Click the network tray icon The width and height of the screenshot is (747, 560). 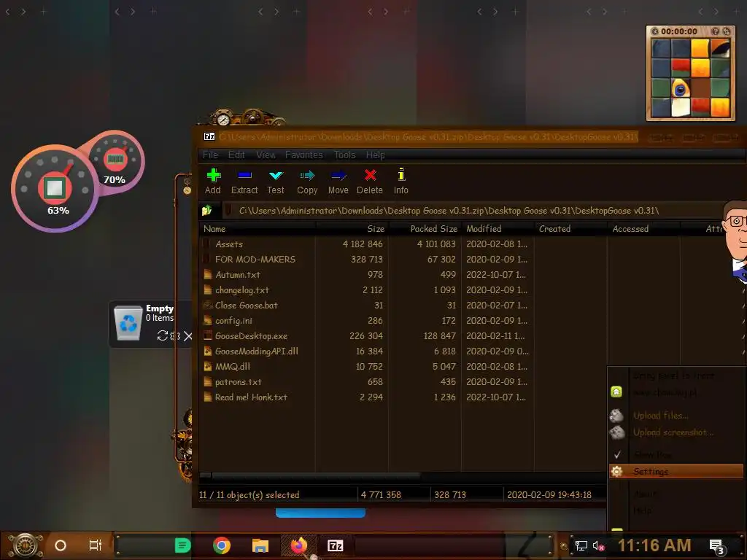coord(581,545)
